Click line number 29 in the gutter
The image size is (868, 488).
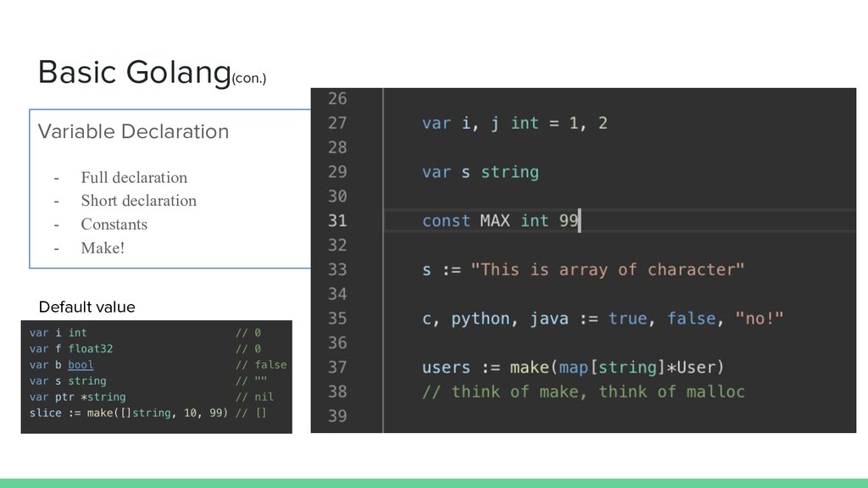[x=337, y=171]
